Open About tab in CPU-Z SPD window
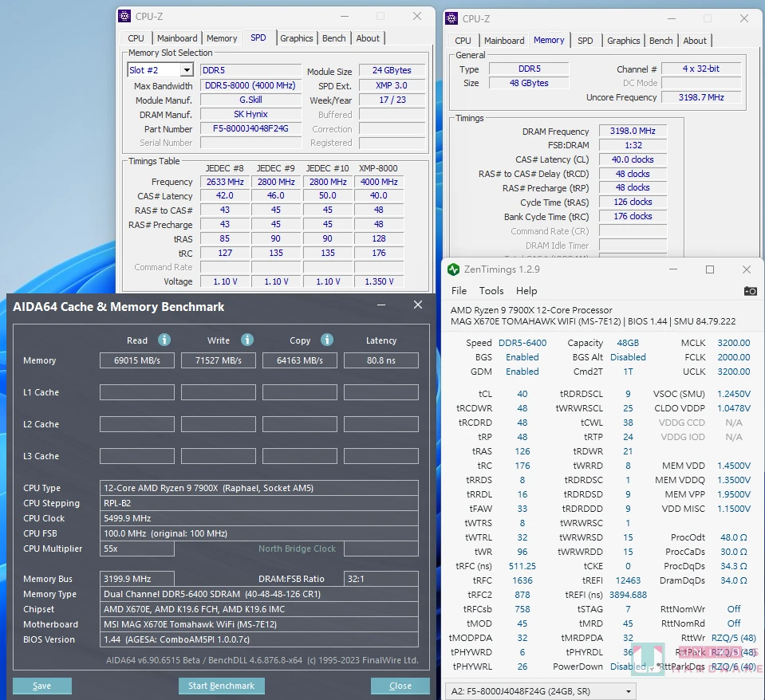 [368, 38]
